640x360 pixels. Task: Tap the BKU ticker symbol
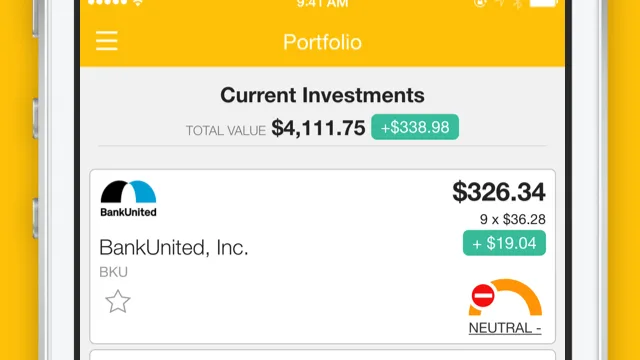coord(113,272)
